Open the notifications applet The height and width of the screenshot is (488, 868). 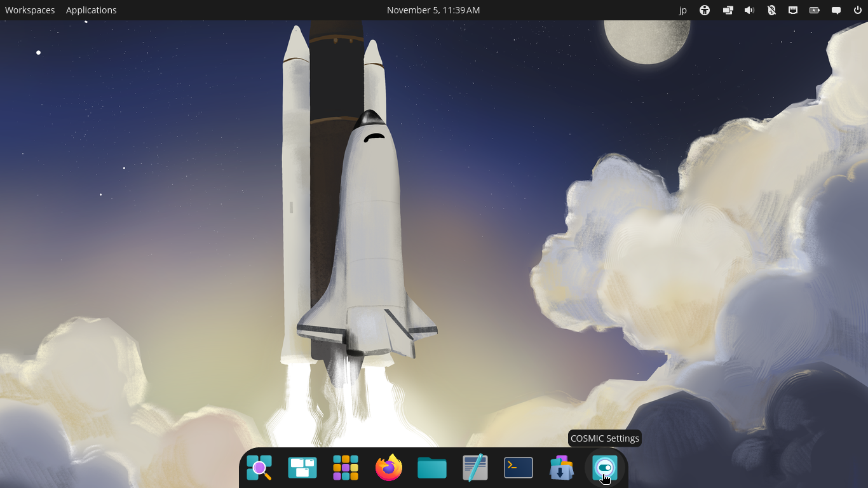click(x=836, y=10)
